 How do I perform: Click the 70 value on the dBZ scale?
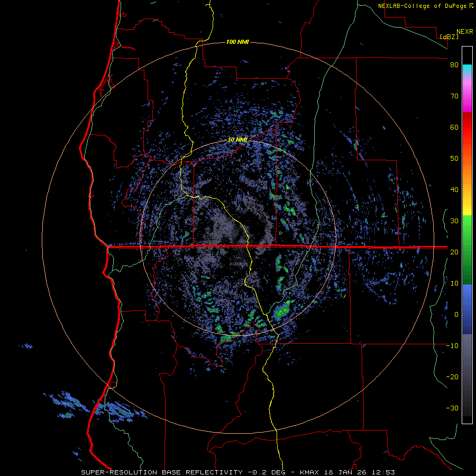[454, 96]
